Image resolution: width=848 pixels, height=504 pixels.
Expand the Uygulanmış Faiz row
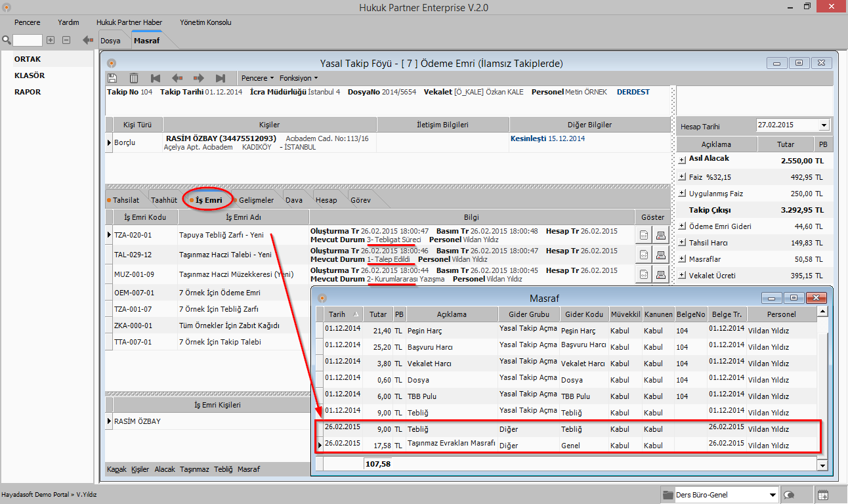click(683, 194)
